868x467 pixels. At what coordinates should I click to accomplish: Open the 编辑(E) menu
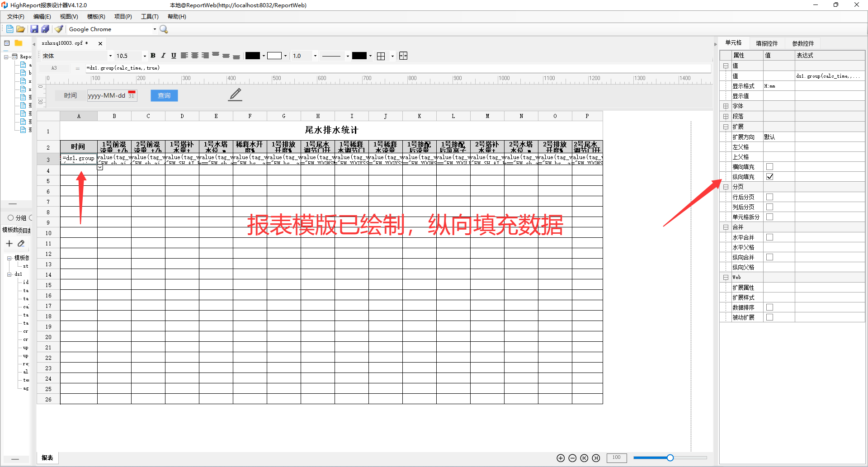42,17
